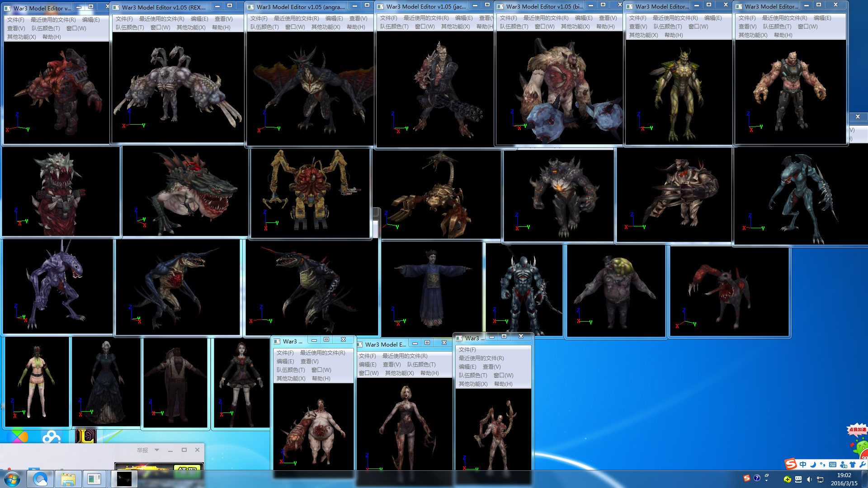Viewport: 868px width, 488px height.
Task: Open the IME skin shirt icon
Action: 853,465
